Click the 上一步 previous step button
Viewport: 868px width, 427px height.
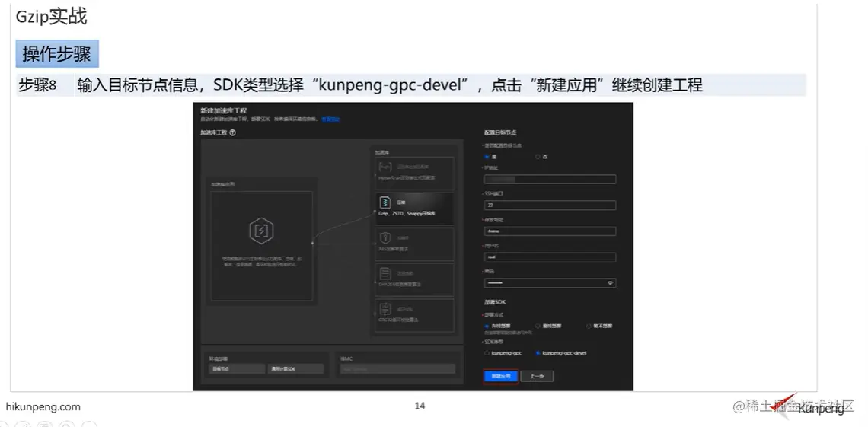pos(537,376)
